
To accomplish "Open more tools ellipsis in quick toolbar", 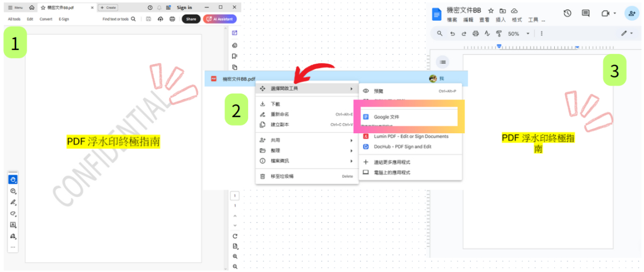I will click(x=13, y=247).
